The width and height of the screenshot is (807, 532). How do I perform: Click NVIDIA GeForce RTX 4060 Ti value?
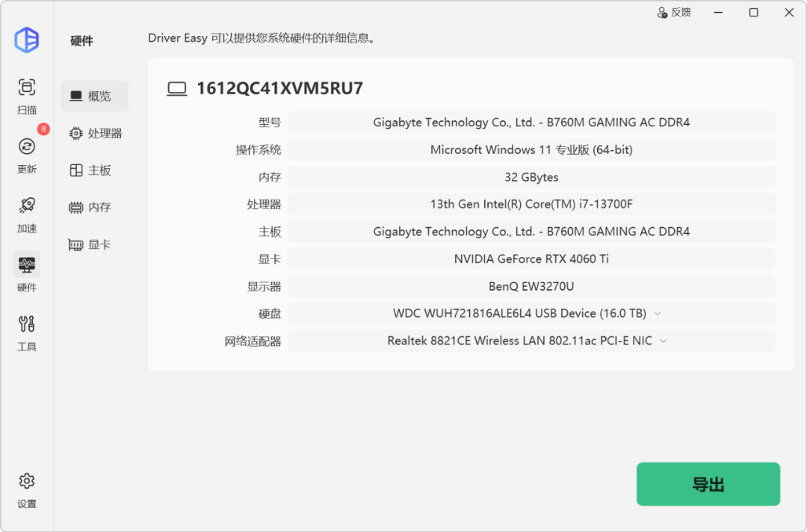532,259
